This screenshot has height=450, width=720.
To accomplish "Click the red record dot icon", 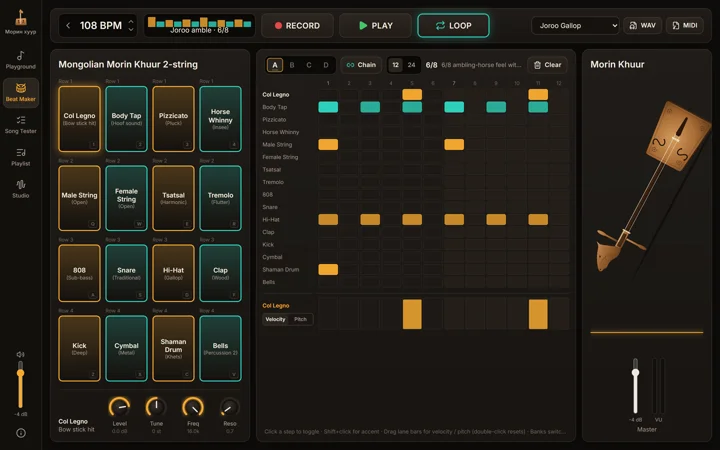I will pyautogui.click(x=278, y=26).
